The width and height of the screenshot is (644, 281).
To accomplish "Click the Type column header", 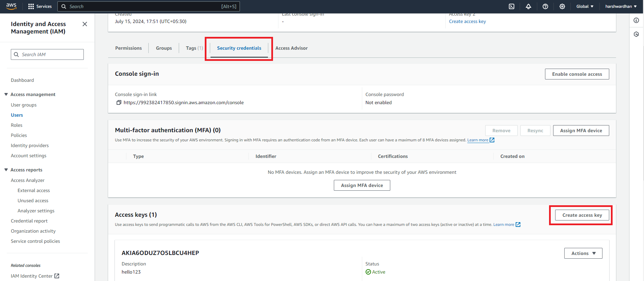I will click(139, 156).
